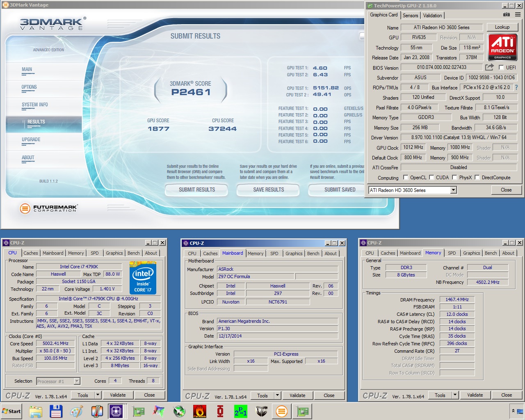The image size is (525, 420).
Task: Open Bench tab in the right CPU-Z window
Action: tap(491, 253)
